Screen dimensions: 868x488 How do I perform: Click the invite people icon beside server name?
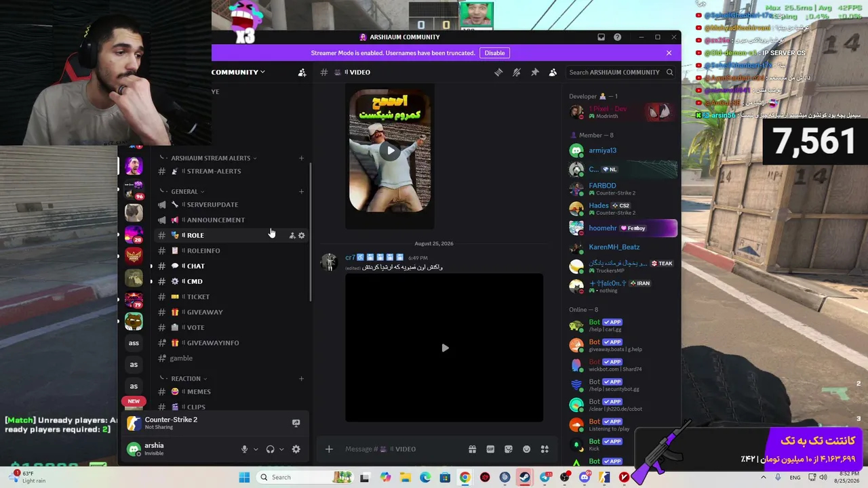point(302,73)
